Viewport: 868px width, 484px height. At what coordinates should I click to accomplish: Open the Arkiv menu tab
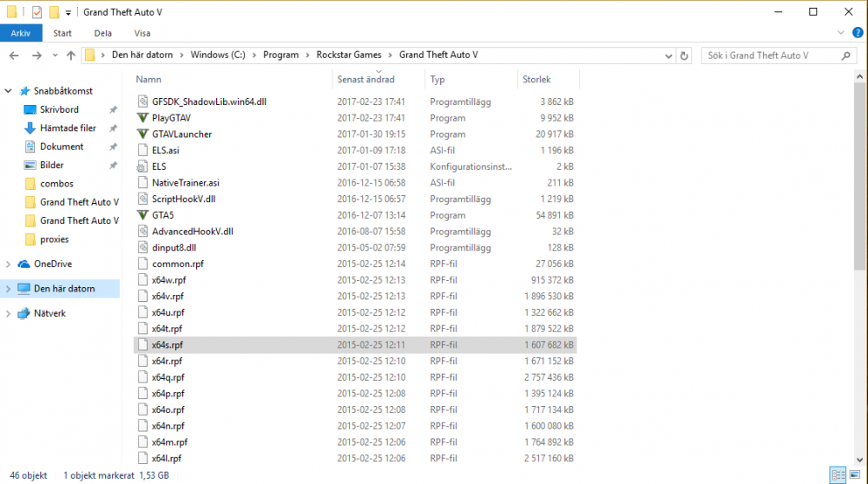21,33
